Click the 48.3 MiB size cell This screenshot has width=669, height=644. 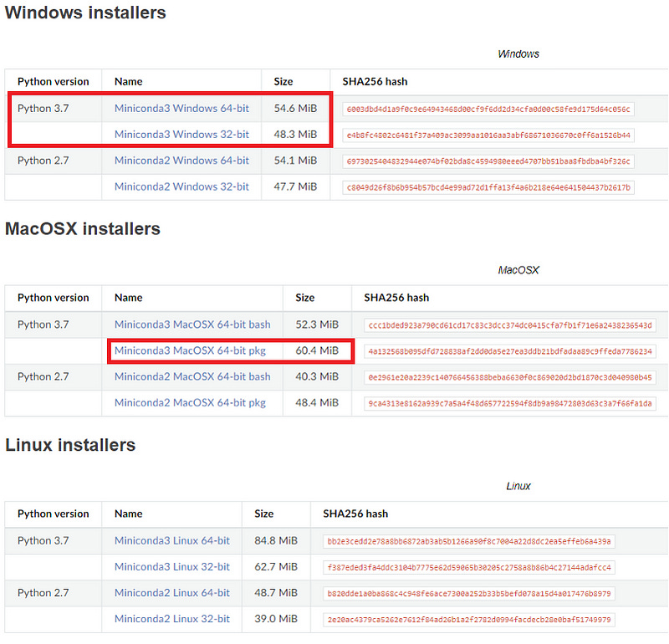point(295,135)
